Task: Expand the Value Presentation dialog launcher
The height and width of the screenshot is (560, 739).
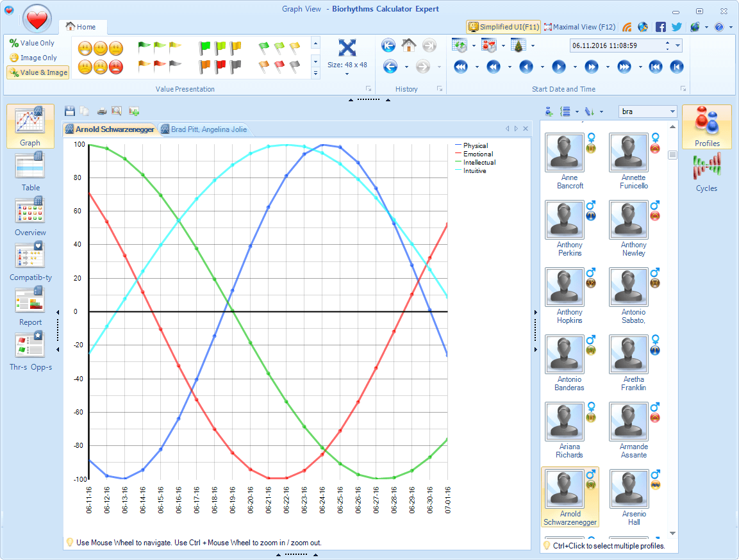Action: pos(369,88)
